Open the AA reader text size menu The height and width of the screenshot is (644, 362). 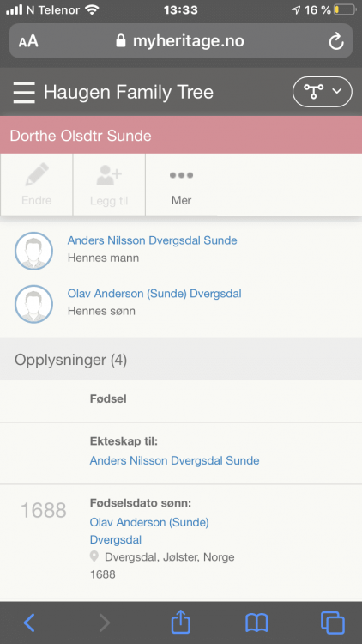pyautogui.click(x=28, y=41)
